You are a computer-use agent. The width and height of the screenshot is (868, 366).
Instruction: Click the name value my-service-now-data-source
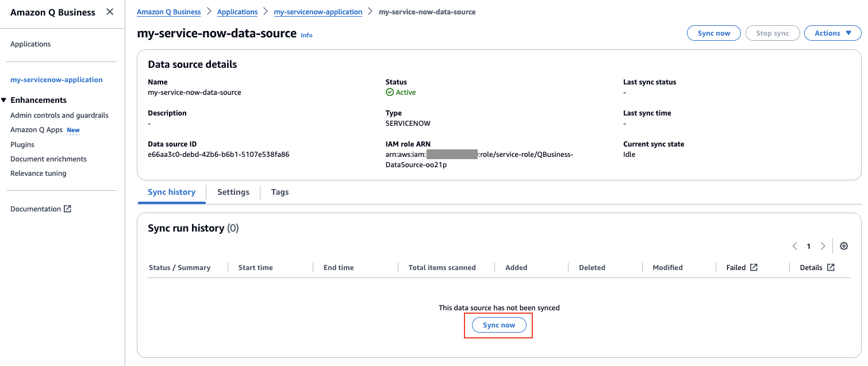click(x=194, y=93)
